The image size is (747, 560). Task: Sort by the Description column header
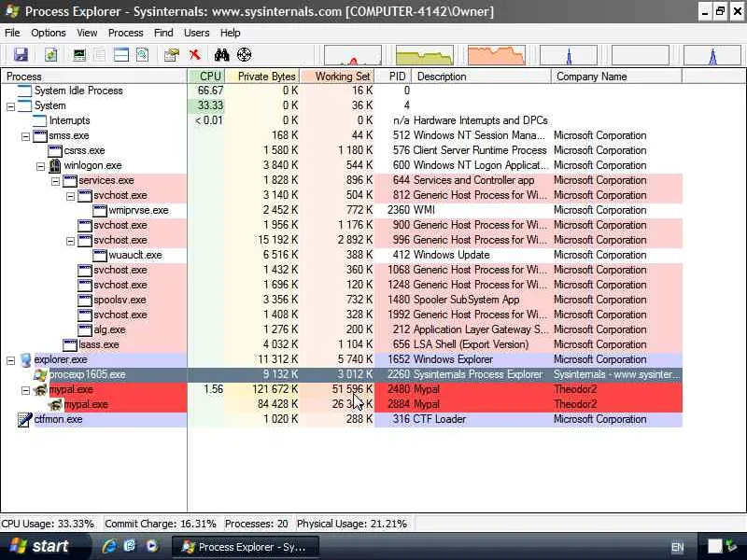[481, 77]
